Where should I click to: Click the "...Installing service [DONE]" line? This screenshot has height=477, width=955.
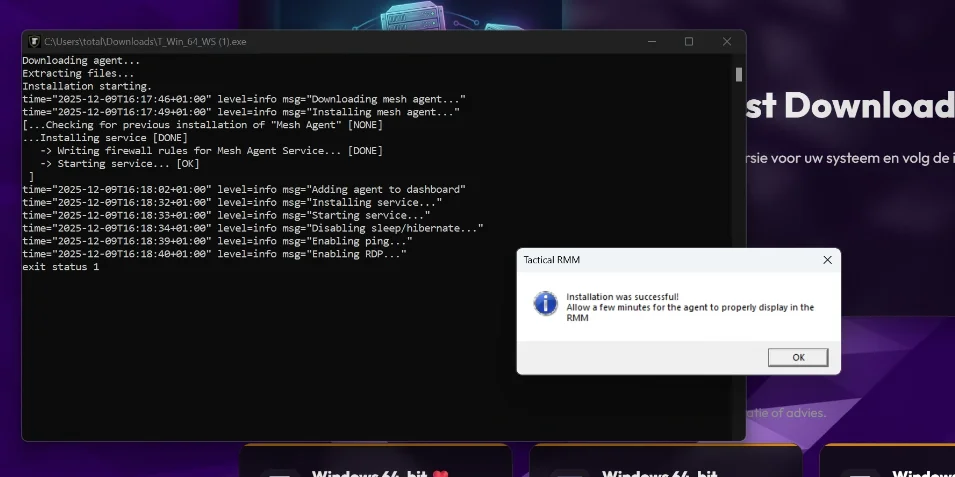pyautogui.click(x=105, y=138)
